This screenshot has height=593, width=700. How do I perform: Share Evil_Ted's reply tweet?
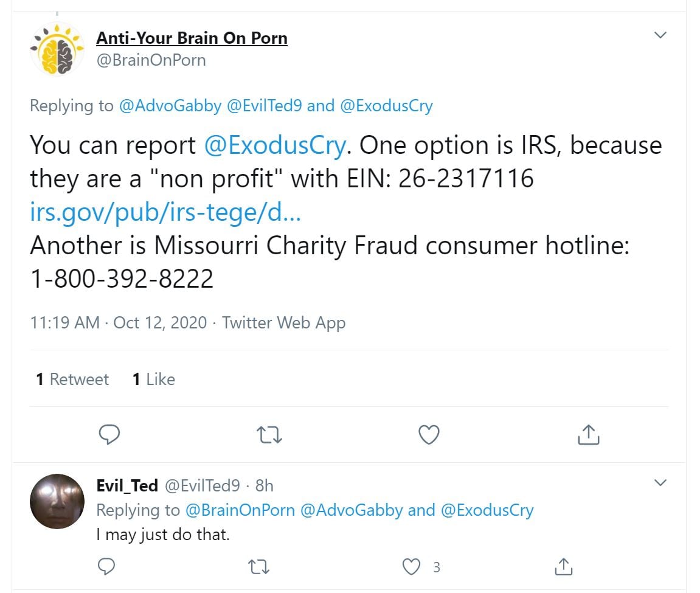[564, 567]
